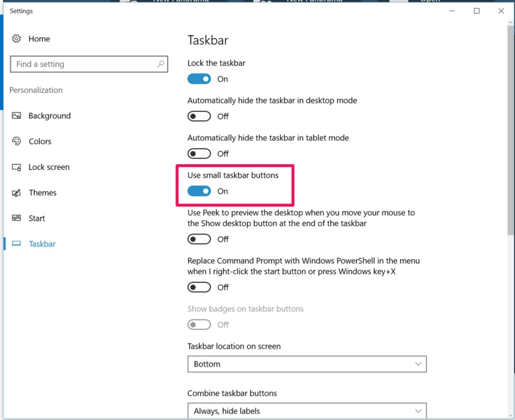Click the search magnifier icon

coord(160,64)
